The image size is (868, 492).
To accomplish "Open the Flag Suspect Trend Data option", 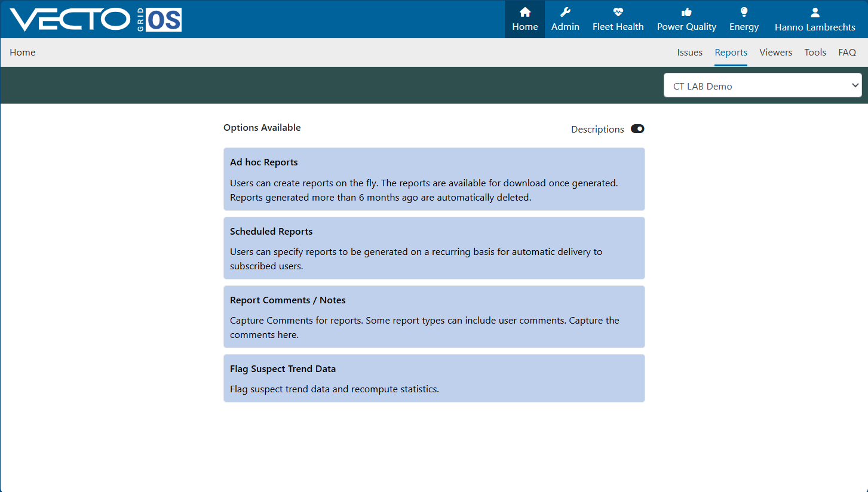I will pyautogui.click(x=434, y=378).
